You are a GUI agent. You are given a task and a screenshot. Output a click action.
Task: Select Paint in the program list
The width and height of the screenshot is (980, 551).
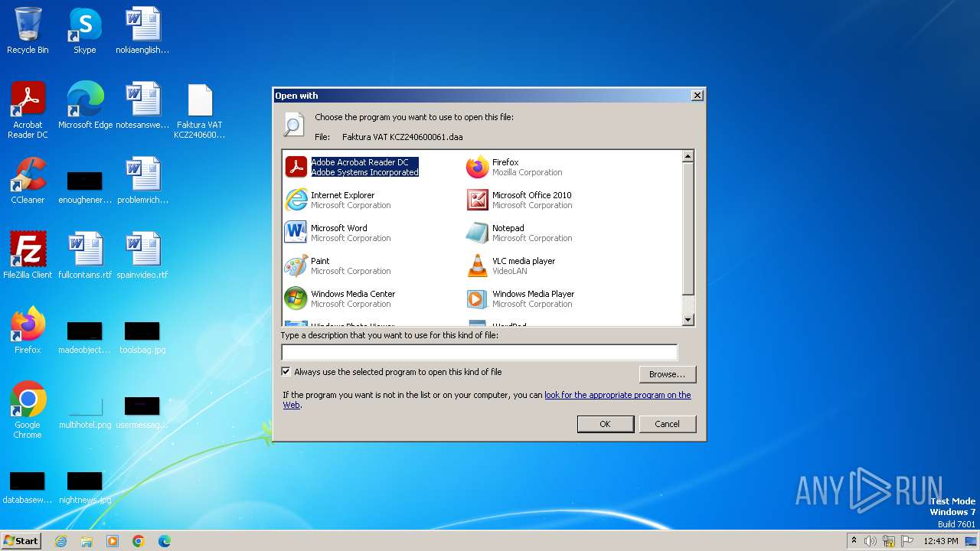(x=338, y=266)
